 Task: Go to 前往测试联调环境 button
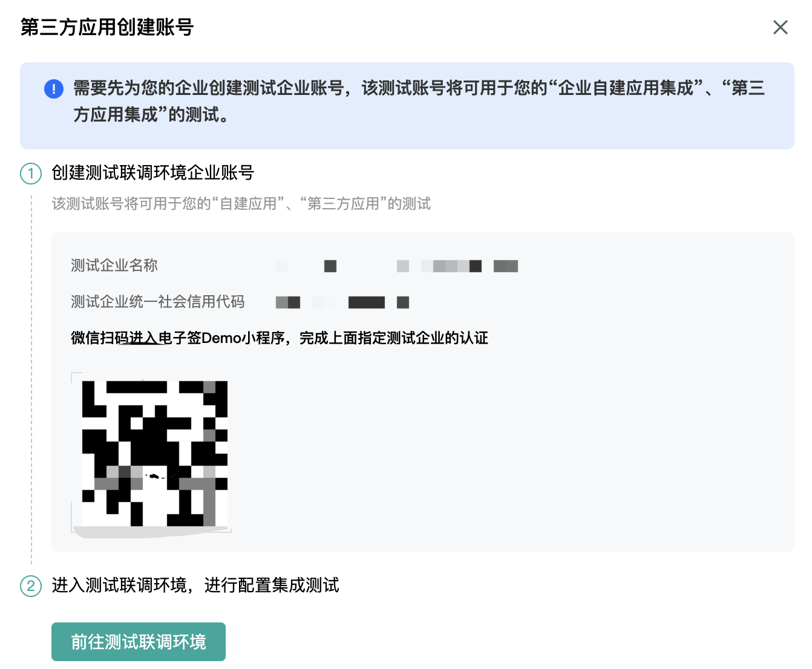pyautogui.click(x=139, y=642)
